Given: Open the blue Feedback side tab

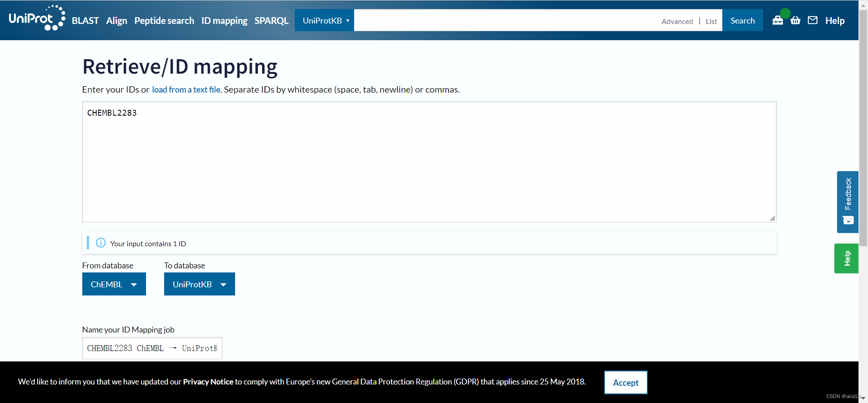Looking at the screenshot, I should (848, 202).
